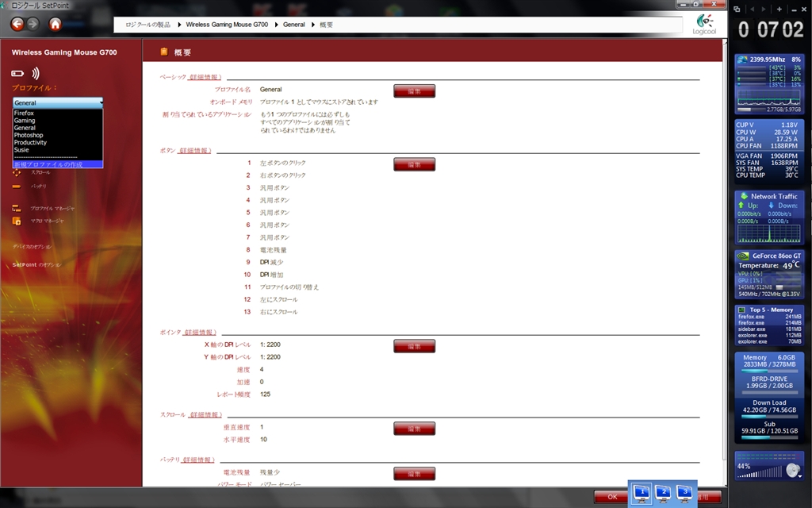Click the volume gadget dropdown arrow

point(801,476)
